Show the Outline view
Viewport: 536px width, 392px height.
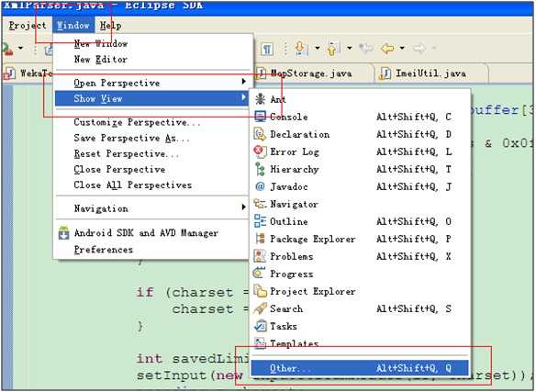click(x=361, y=221)
